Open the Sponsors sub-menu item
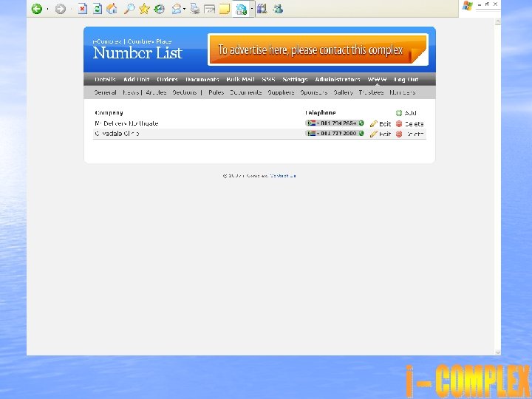This screenshot has height=399, width=532. pyautogui.click(x=314, y=92)
